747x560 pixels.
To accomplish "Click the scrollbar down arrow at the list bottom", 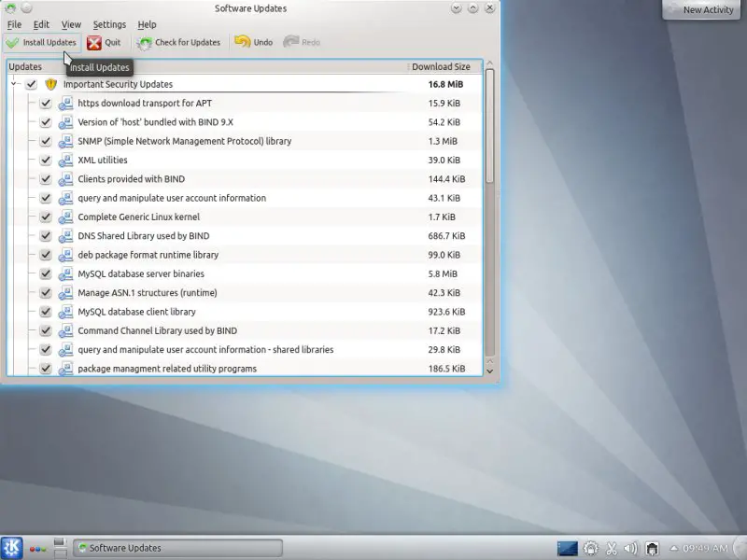I will (x=489, y=371).
